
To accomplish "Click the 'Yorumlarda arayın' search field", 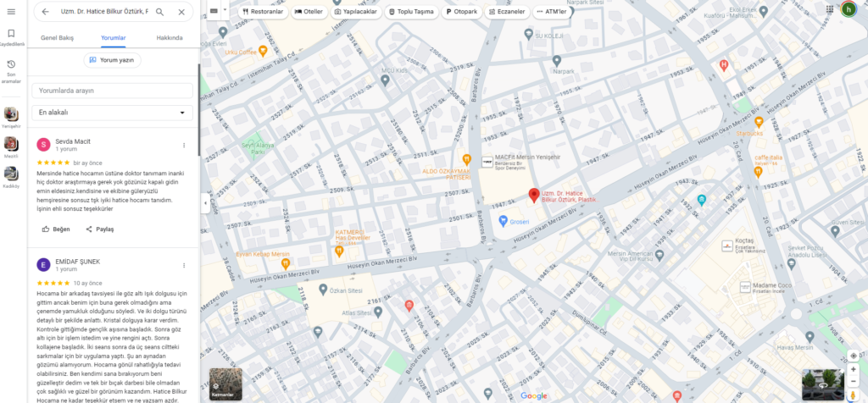I will (x=113, y=91).
